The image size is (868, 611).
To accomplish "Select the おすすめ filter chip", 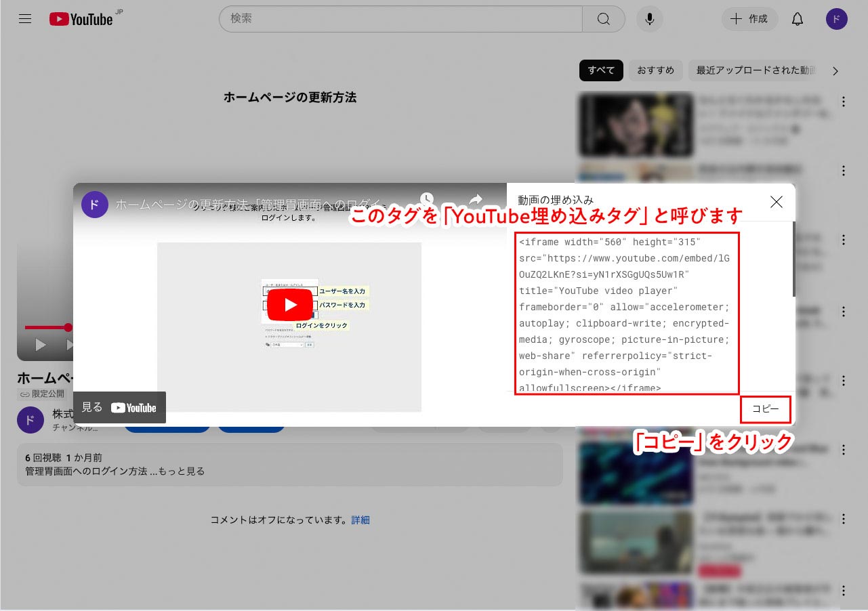I will (x=655, y=70).
